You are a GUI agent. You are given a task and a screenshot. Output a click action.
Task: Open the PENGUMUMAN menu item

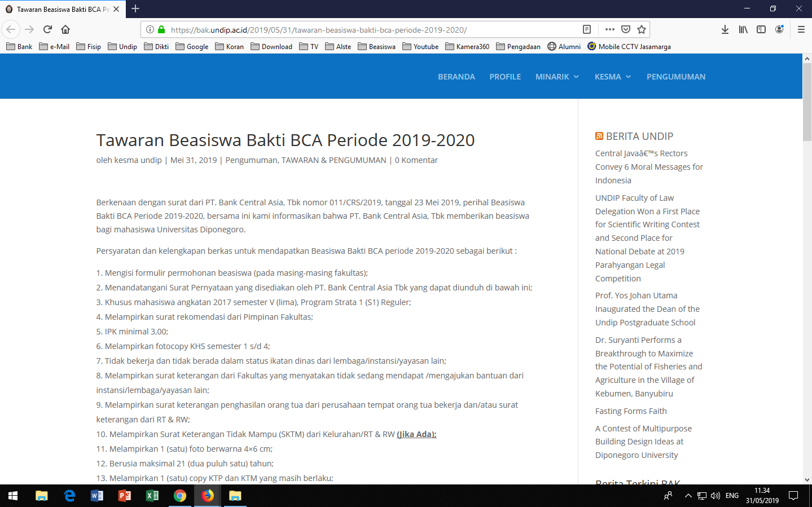pos(675,77)
